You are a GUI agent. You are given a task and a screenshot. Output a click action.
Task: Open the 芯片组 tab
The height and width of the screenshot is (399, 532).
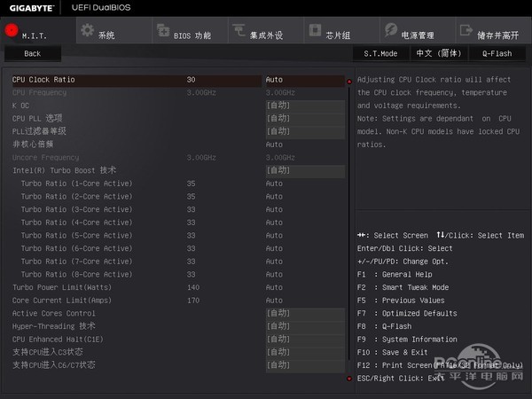[341, 30]
